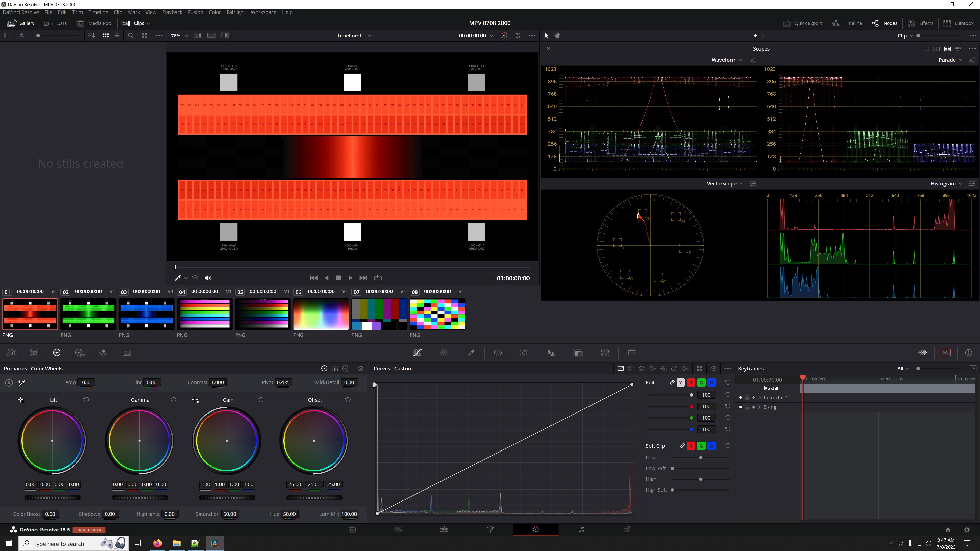The width and height of the screenshot is (980, 551).
Task: Expand Corrector 1 in the Keyframes panel
Action: point(760,397)
